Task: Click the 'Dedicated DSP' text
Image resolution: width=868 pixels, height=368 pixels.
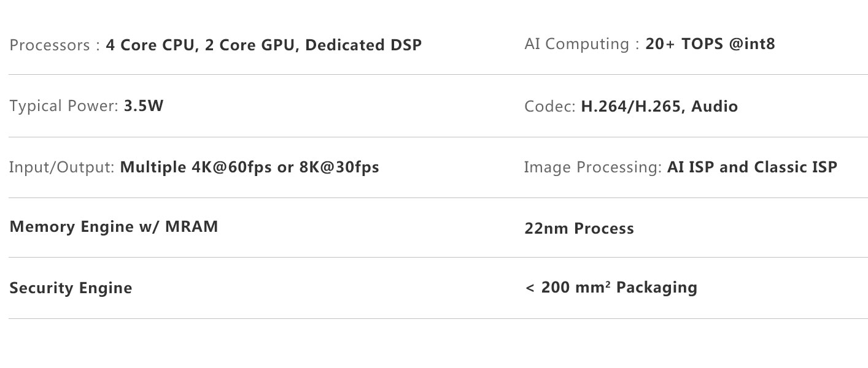Action: click(x=363, y=45)
